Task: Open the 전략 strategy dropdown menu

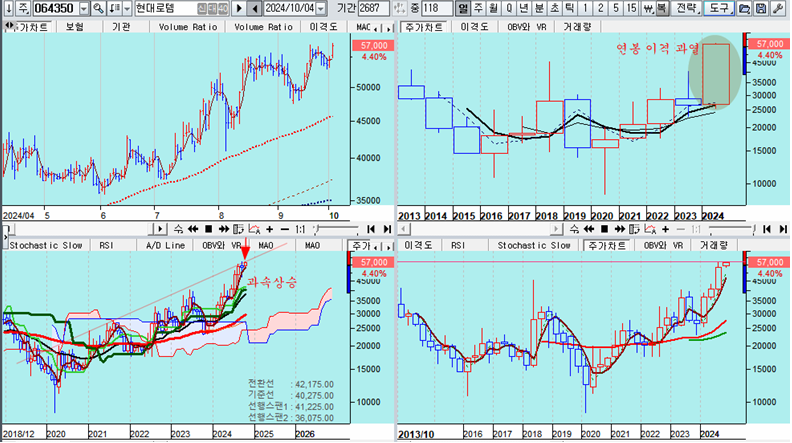Action: point(686,8)
